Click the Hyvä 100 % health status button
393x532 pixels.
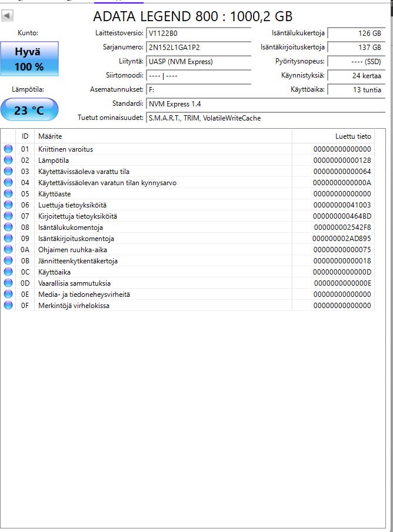29,59
